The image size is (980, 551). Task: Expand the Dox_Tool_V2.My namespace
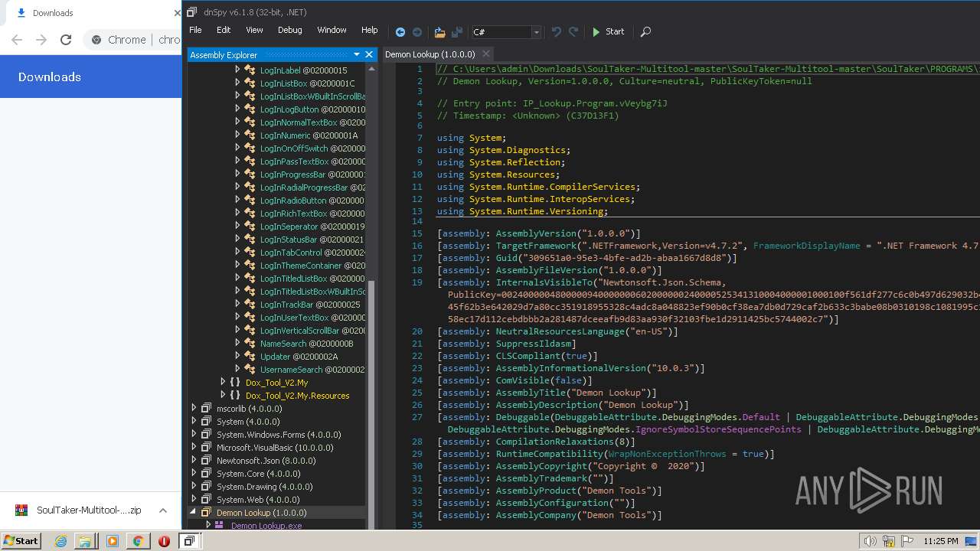tap(223, 382)
